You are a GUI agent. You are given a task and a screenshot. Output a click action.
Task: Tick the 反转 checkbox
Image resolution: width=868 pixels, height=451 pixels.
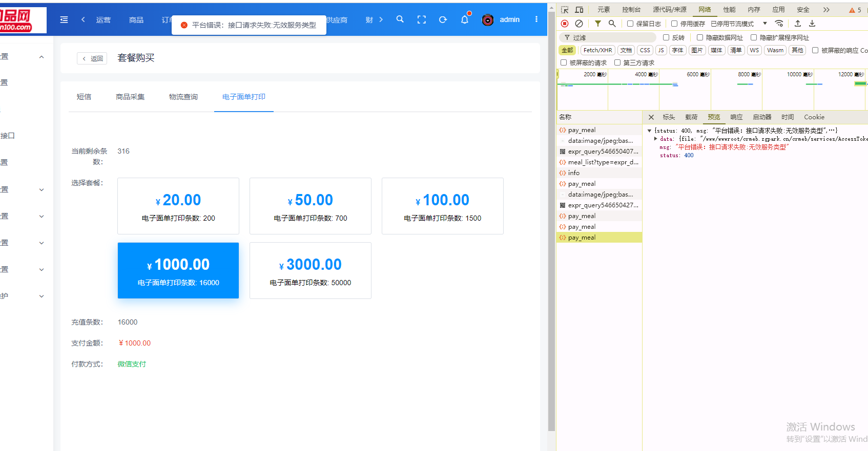[x=666, y=37]
